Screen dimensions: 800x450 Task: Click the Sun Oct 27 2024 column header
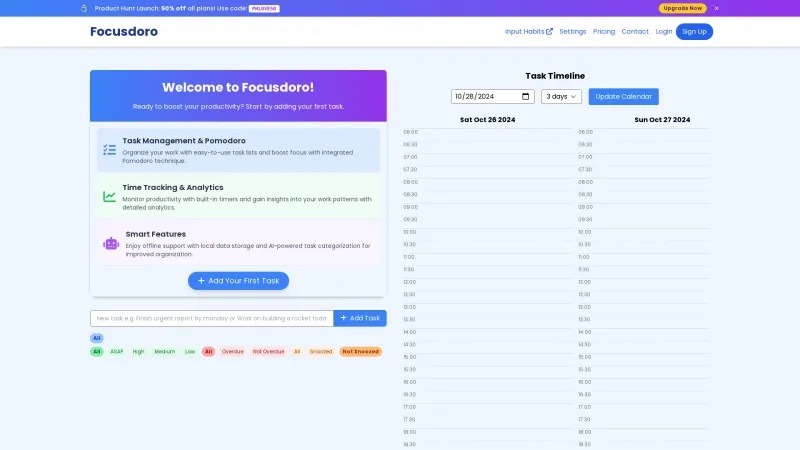pyautogui.click(x=662, y=120)
